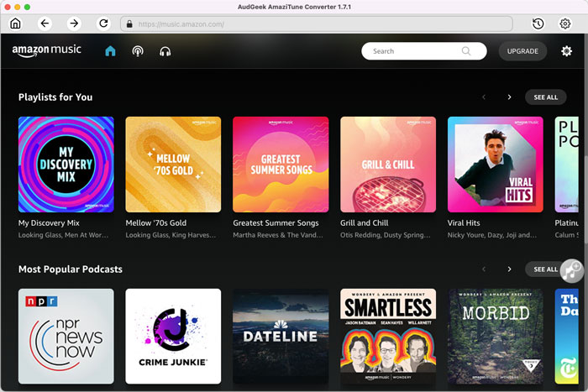Open Dateline podcast cover
Image resolution: width=588 pixels, height=392 pixels.
(x=281, y=336)
